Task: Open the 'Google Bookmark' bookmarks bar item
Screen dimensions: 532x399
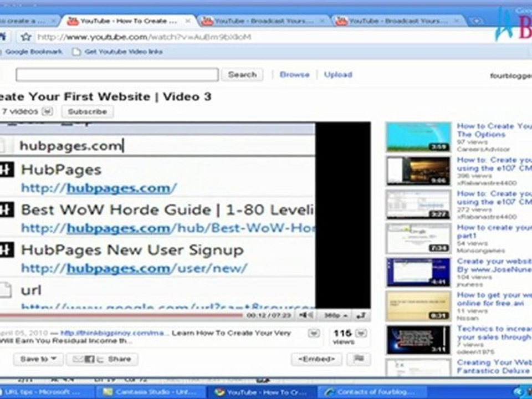Action: point(34,52)
